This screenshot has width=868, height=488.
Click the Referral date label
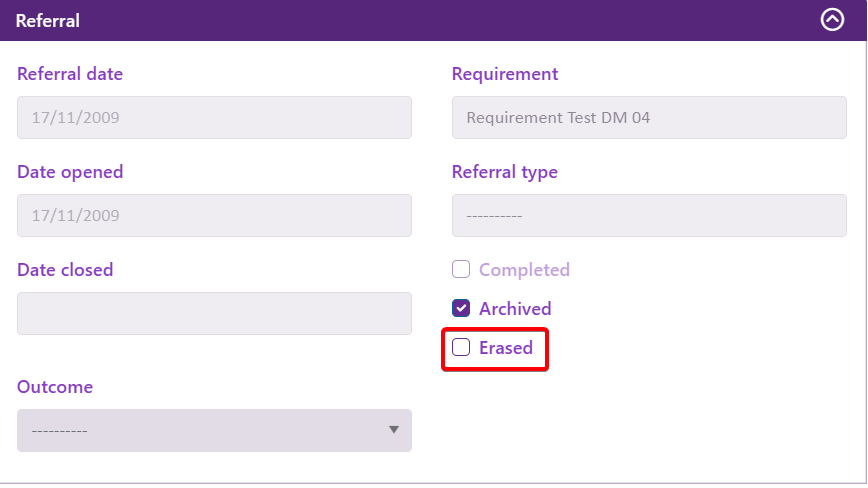click(x=70, y=74)
